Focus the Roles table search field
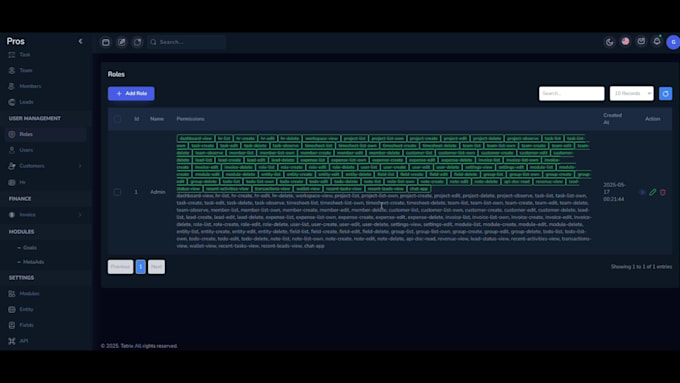 click(571, 93)
